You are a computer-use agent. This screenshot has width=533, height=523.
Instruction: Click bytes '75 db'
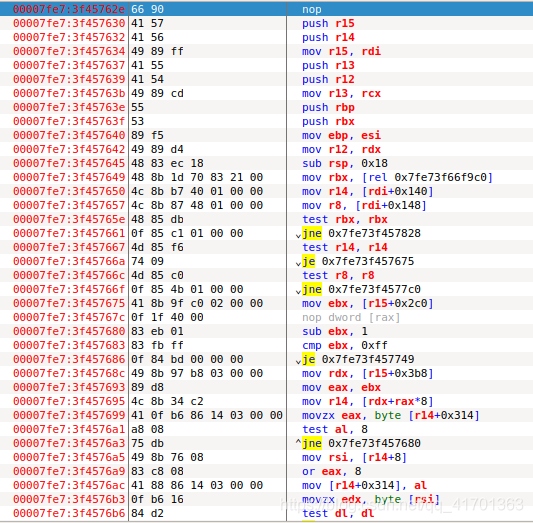(x=148, y=443)
